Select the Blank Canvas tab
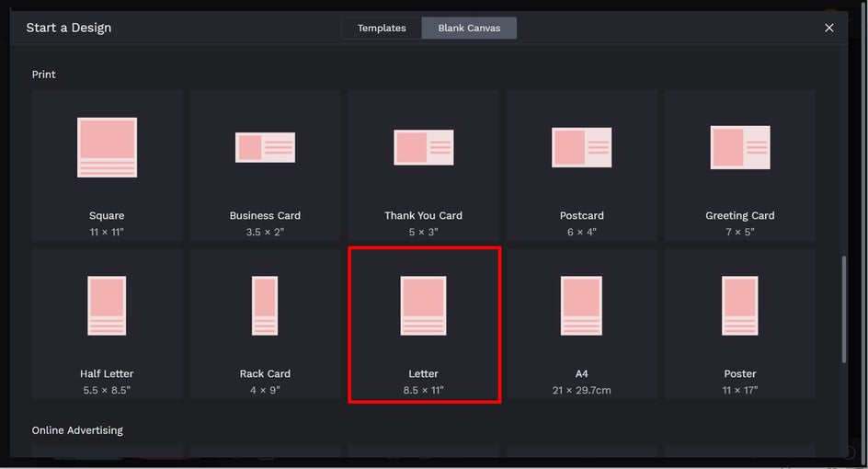 tap(469, 28)
